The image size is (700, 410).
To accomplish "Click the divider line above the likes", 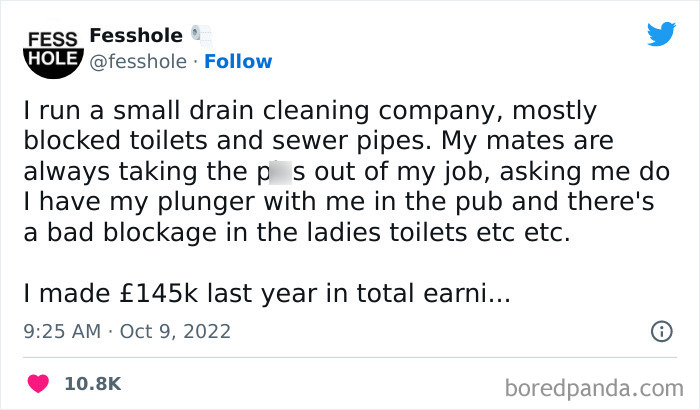I will (x=350, y=357).
